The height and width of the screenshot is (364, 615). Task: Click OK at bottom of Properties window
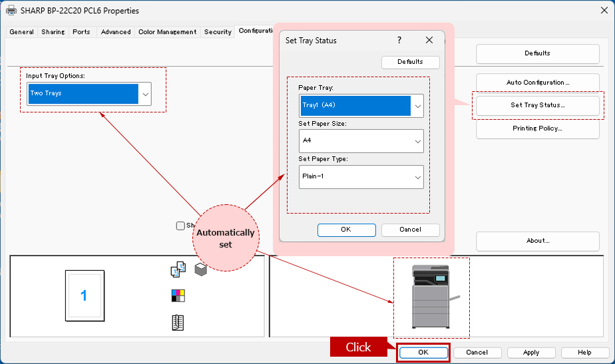click(x=423, y=352)
